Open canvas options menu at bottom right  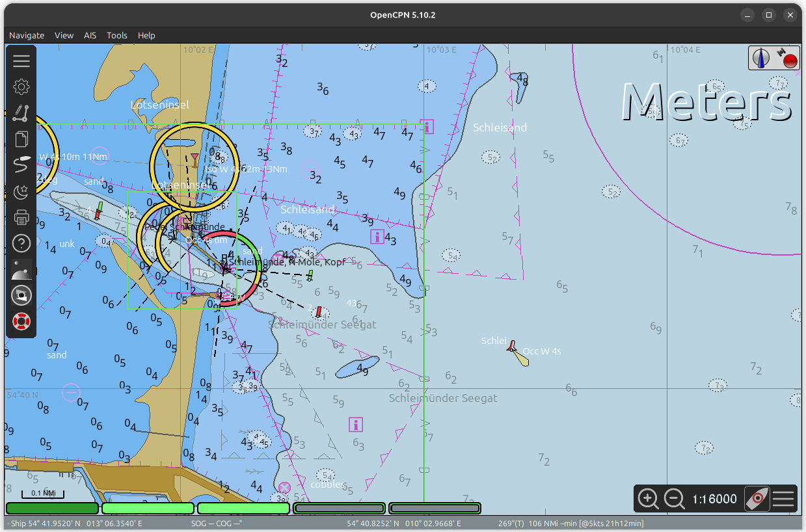(x=784, y=499)
